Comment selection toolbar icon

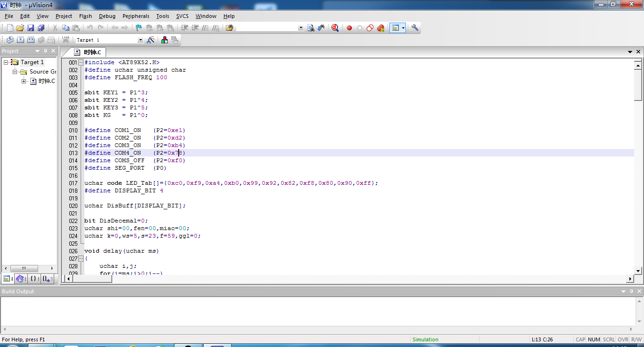pyautogui.click(x=206, y=28)
